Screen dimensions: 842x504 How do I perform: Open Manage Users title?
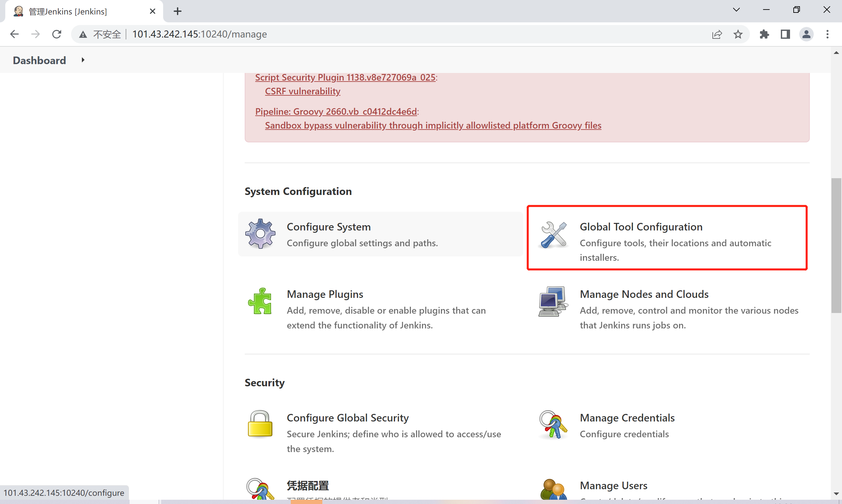(x=613, y=486)
